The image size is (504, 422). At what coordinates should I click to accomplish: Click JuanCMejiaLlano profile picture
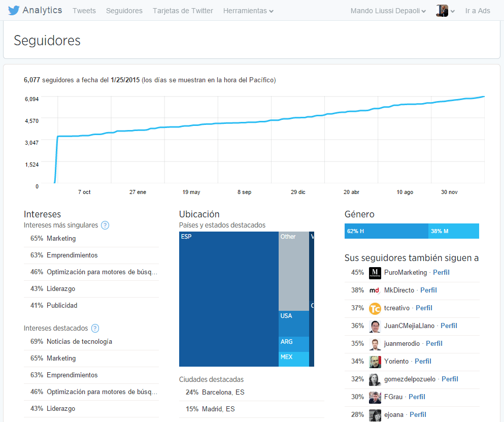coord(375,326)
